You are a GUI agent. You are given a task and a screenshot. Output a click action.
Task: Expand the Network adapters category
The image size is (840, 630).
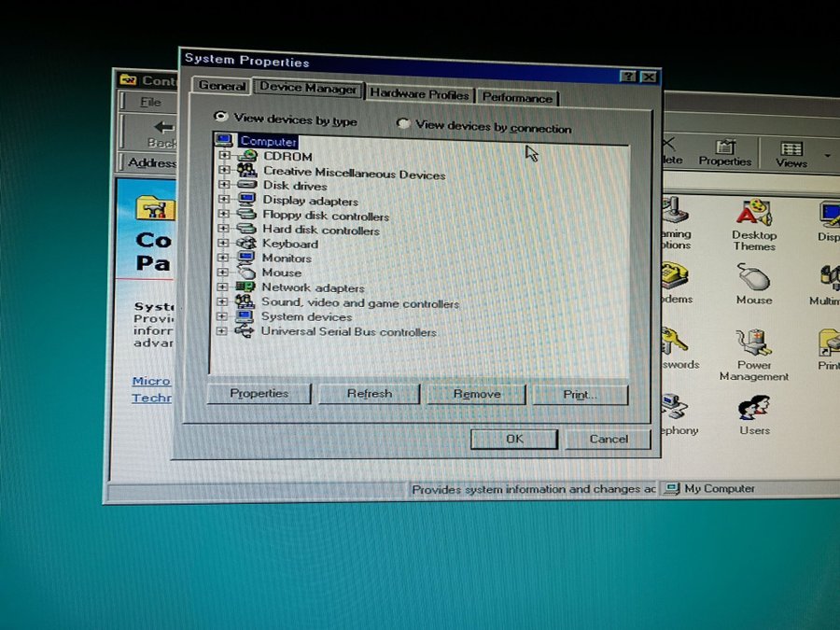222,287
